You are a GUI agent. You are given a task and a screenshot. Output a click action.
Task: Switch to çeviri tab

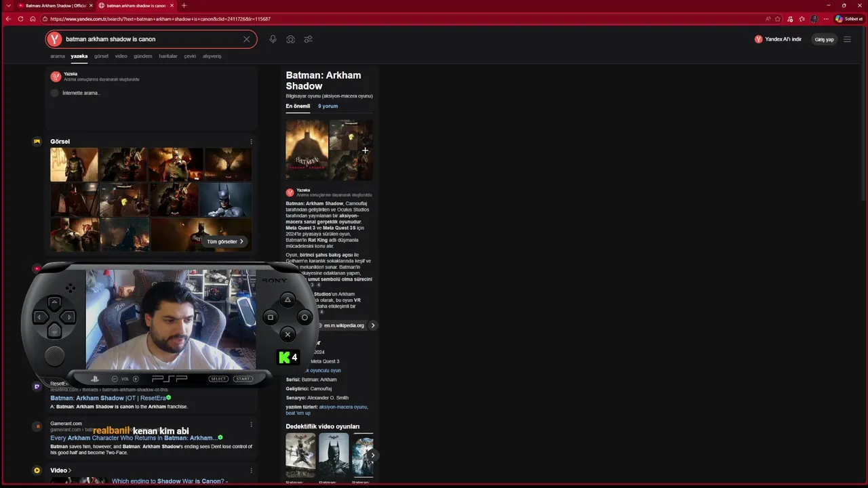pos(190,56)
